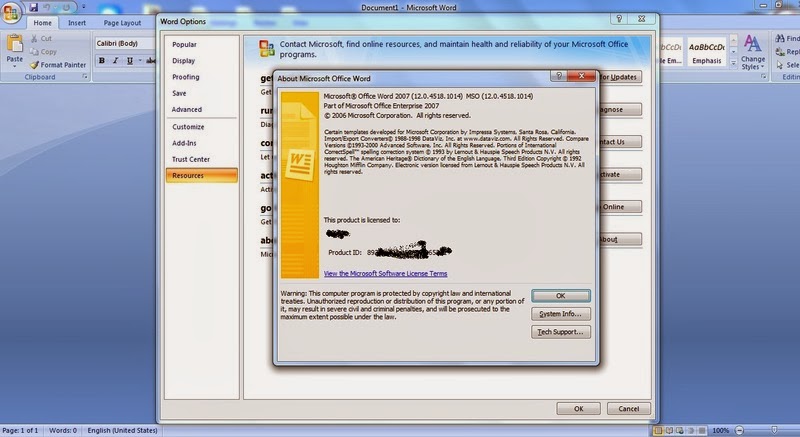Click OK in Word Options dialog
The image size is (800, 437).
click(579, 408)
